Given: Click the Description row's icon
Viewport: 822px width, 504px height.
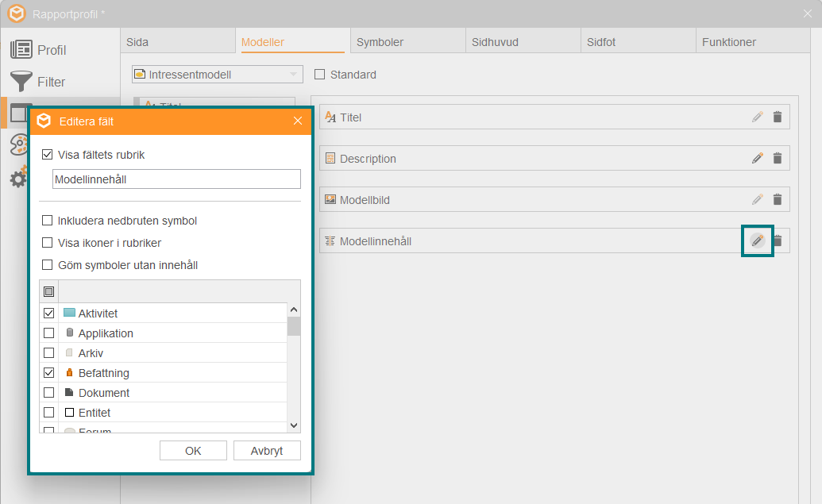Looking at the screenshot, I should (x=330, y=158).
